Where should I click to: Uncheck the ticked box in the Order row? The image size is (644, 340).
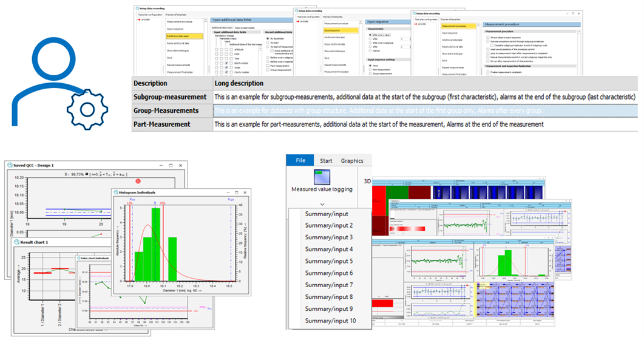(x=227, y=68)
